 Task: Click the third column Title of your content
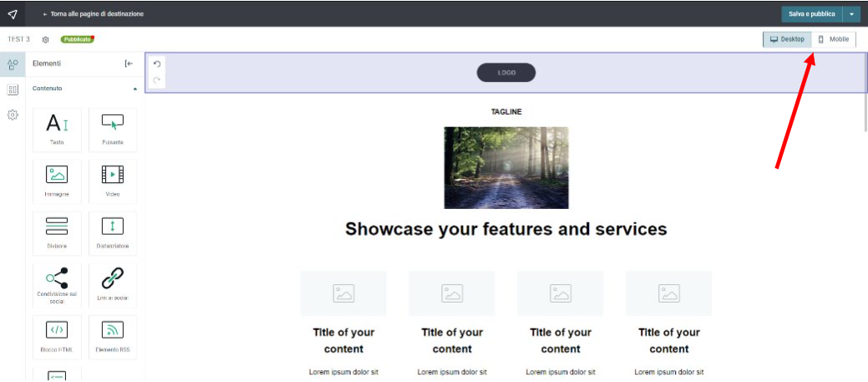pyautogui.click(x=561, y=340)
